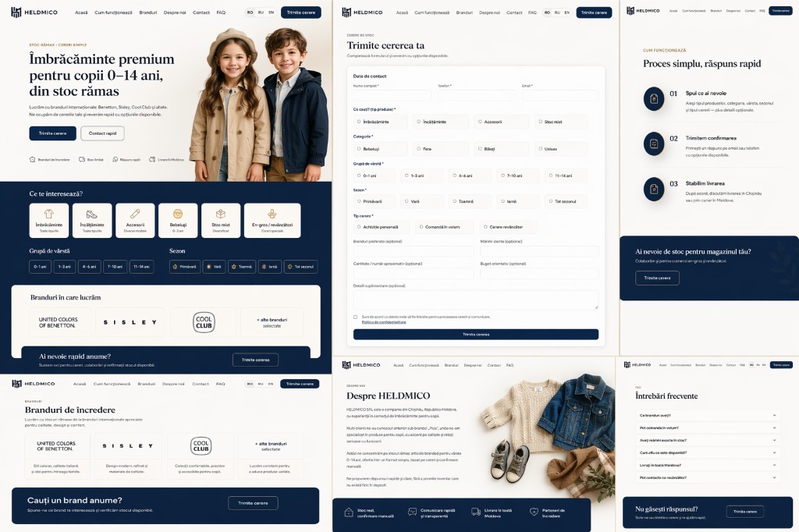Click the shirt icon on the Îmbrăcăminte tile
799x532 pixels.
click(x=49, y=213)
